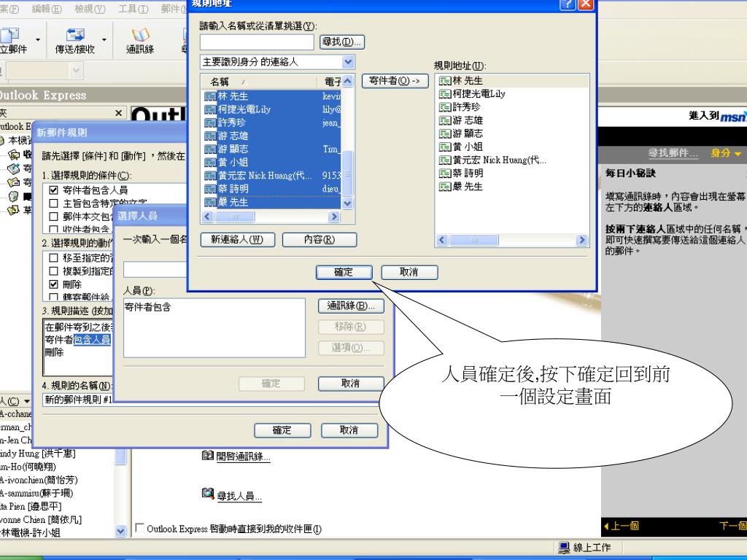Open the 身分 dropdown in side panel
Screen dimensions: 747x560
(726, 153)
